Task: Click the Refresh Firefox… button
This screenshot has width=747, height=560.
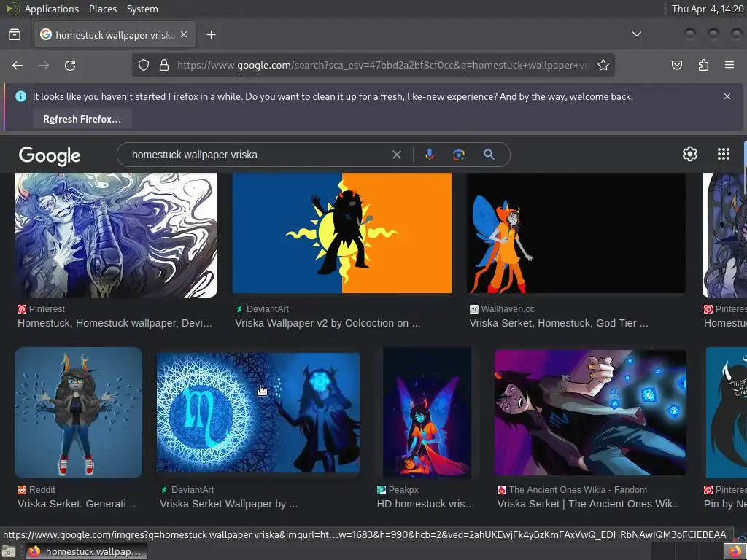Action: click(x=82, y=119)
